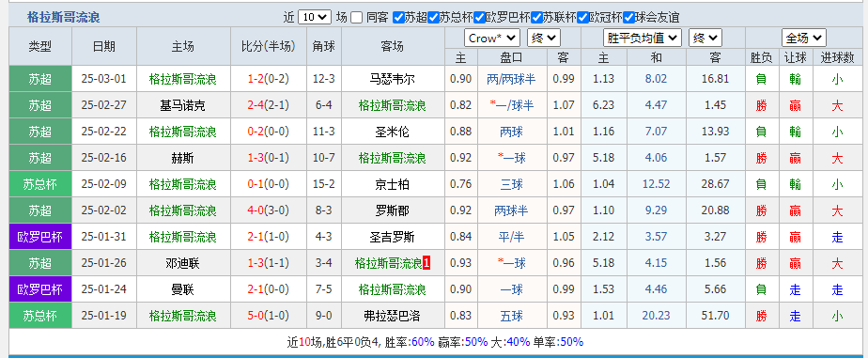Click 赫斯 home team name
Screen dimensions: 868x358
pos(182,158)
